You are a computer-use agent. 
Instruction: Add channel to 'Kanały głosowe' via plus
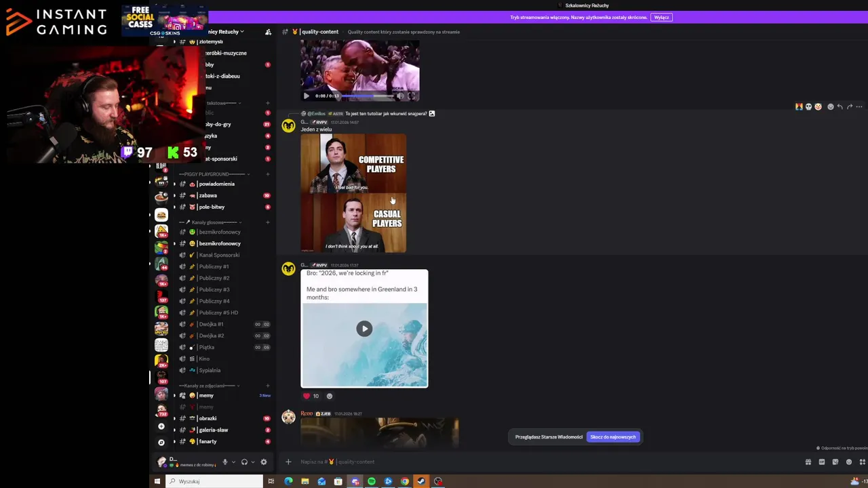pos(268,222)
